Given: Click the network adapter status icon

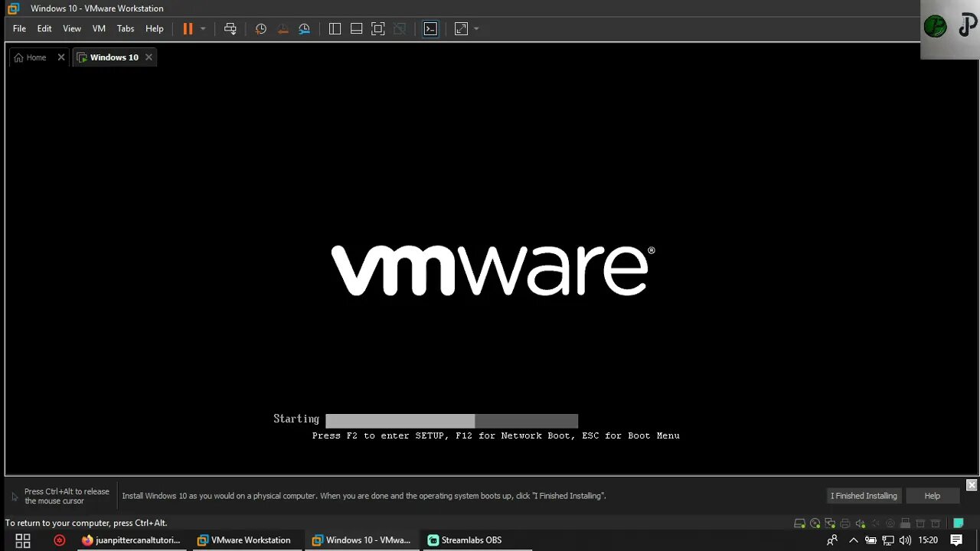Looking at the screenshot, I should [x=830, y=523].
